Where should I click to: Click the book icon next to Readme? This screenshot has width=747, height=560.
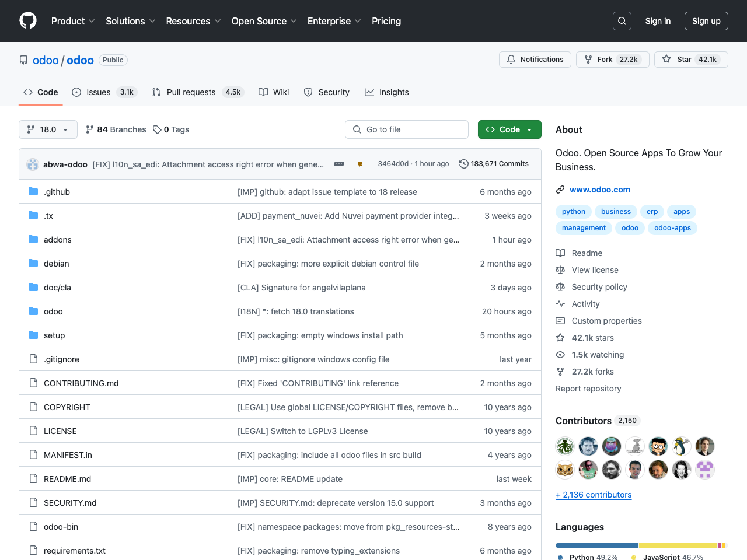[560, 253]
